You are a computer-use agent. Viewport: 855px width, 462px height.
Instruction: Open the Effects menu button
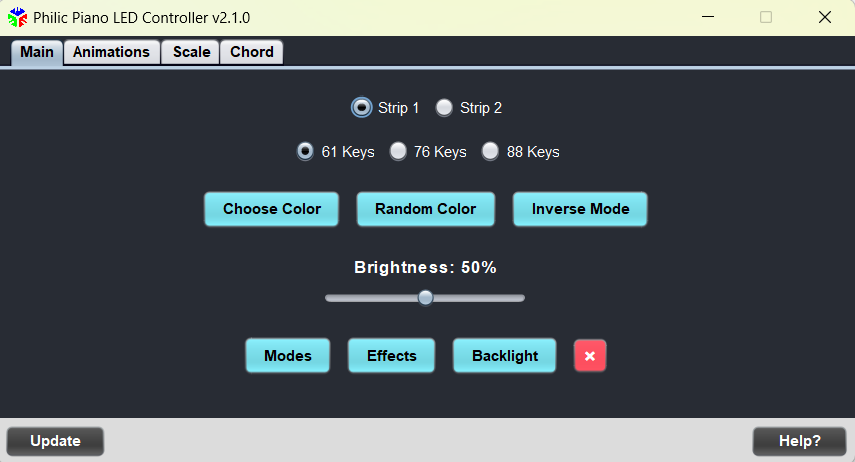pos(392,356)
